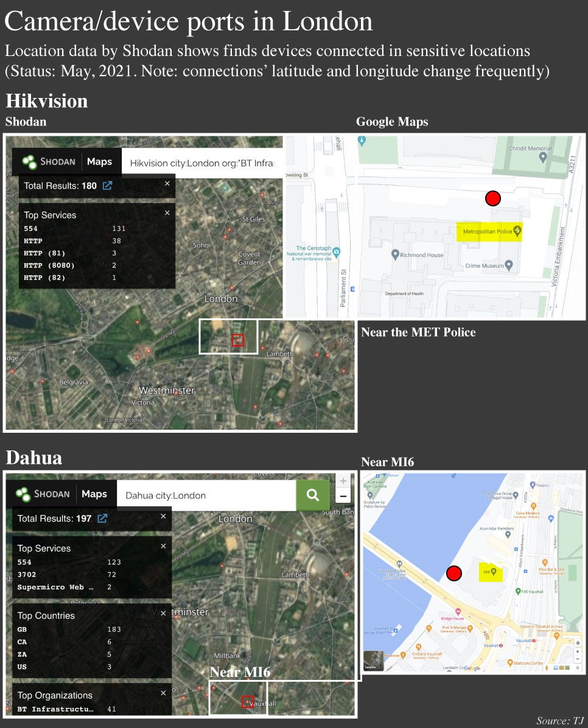Select the HTTP (8080) service row
Screen dimensions: 588x728
70,265
